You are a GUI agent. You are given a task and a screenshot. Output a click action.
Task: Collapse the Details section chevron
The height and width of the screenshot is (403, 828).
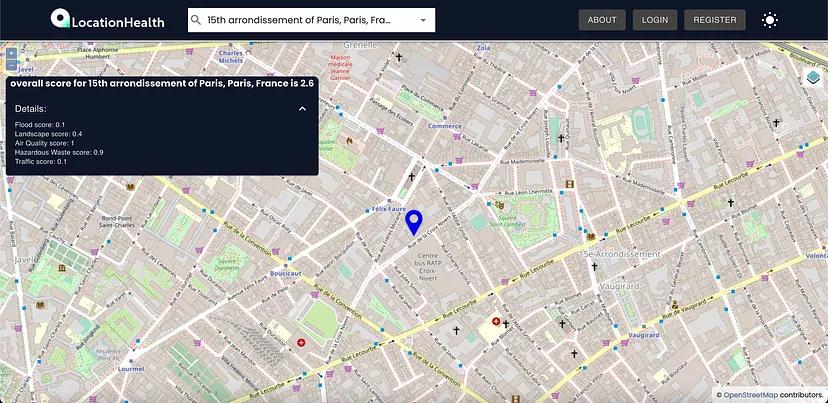(303, 109)
